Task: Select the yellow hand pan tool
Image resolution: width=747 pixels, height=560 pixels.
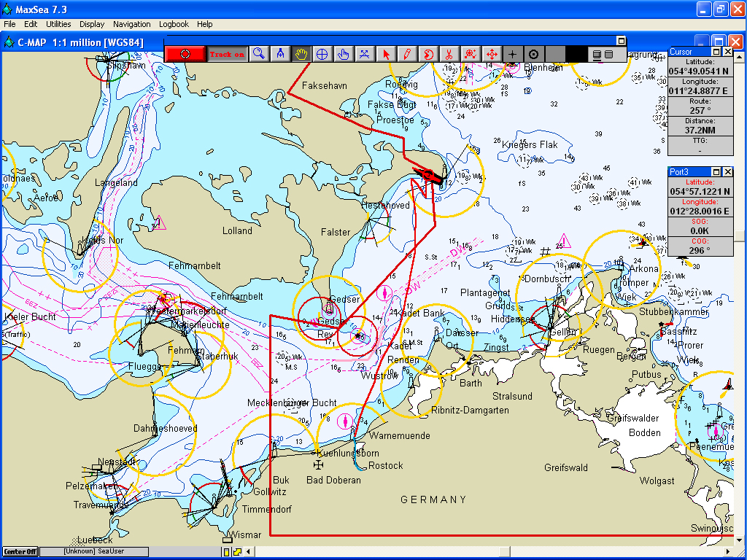Action: 301,54
